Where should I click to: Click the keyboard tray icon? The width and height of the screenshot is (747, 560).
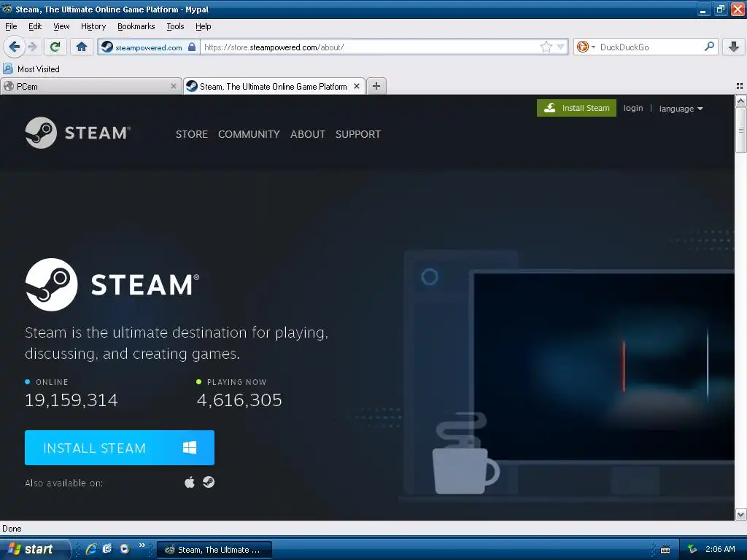(x=665, y=550)
